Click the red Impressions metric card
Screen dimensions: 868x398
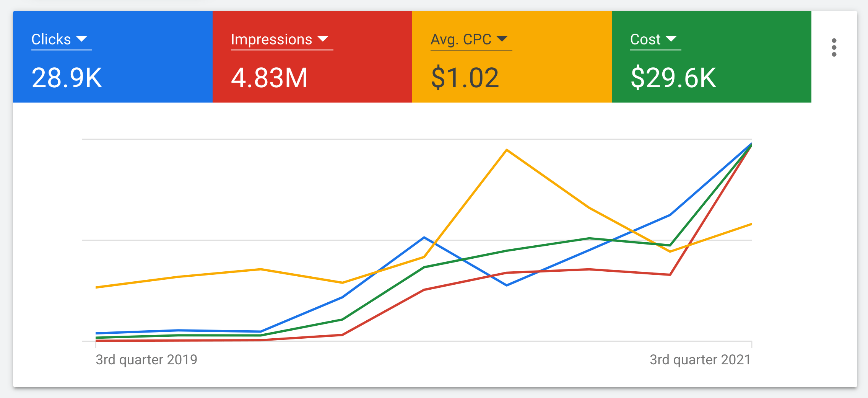(312, 57)
